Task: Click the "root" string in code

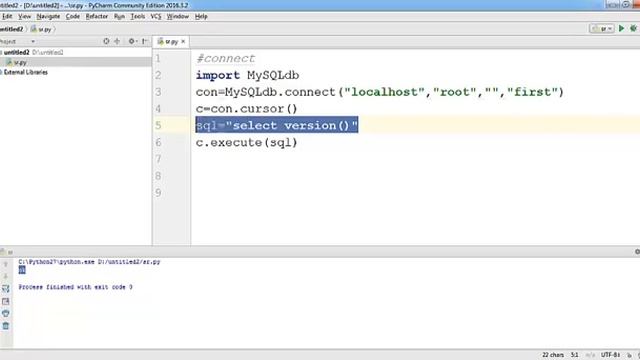Action: [455, 92]
